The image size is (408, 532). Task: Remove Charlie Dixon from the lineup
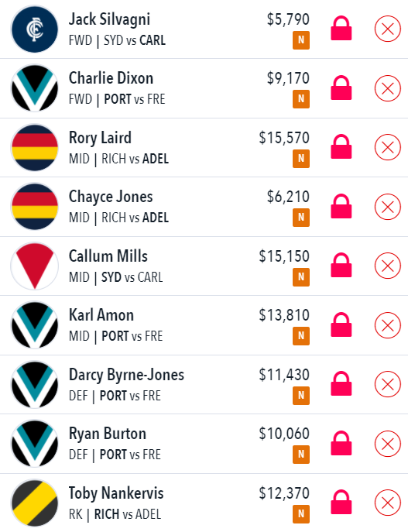[x=388, y=88]
